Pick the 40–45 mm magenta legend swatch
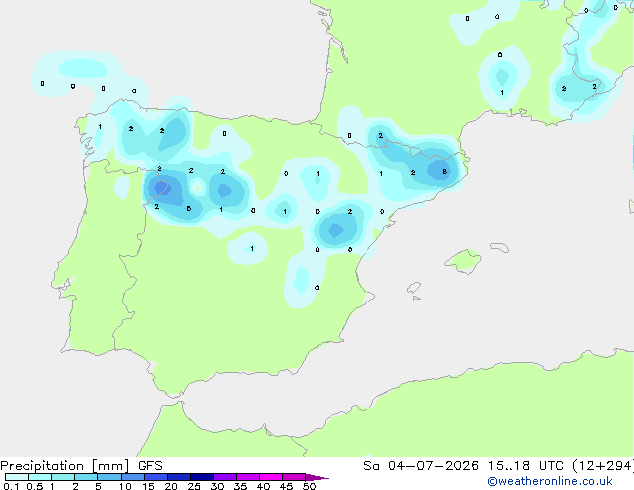 click(x=271, y=477)
